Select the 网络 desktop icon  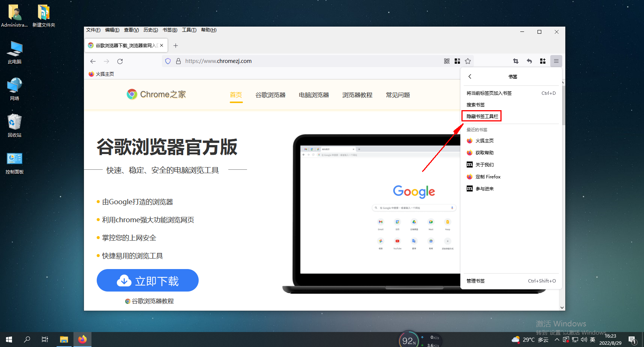(15, 89)
